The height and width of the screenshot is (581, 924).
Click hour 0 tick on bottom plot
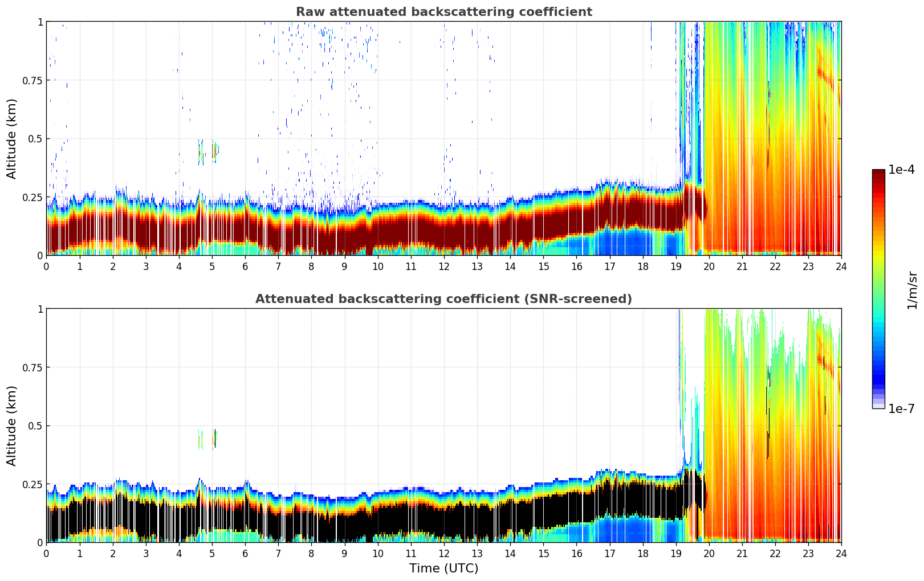[46, 554]
